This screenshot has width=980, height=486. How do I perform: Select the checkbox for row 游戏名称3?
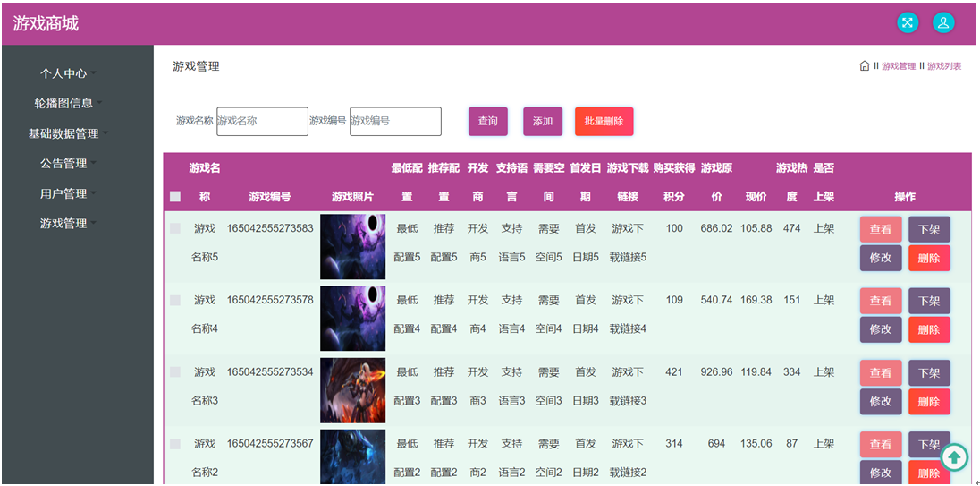[175, 372]
